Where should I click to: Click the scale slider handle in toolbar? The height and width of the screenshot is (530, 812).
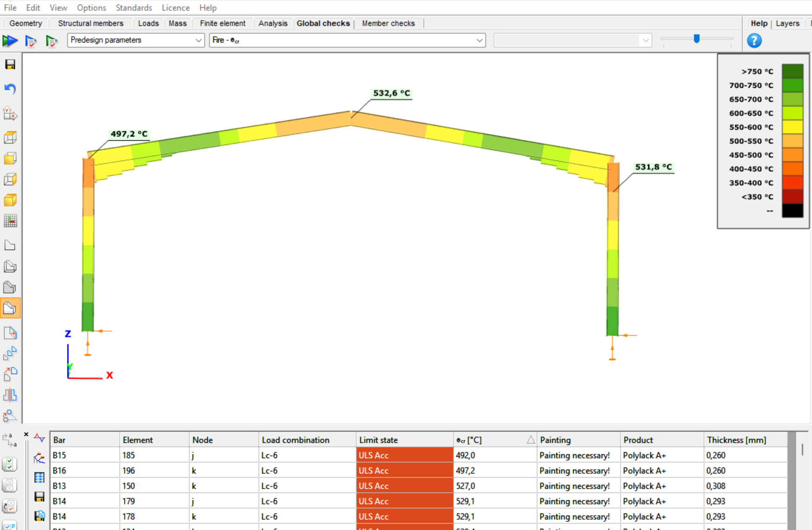coord(696,39)
